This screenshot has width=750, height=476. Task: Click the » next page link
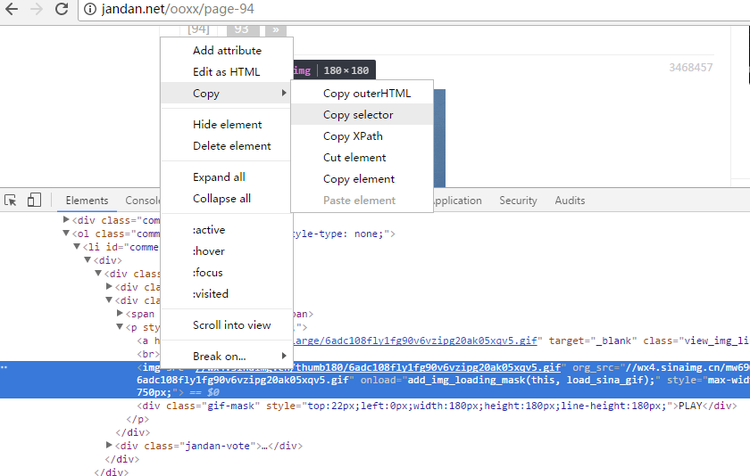point(276,30)
